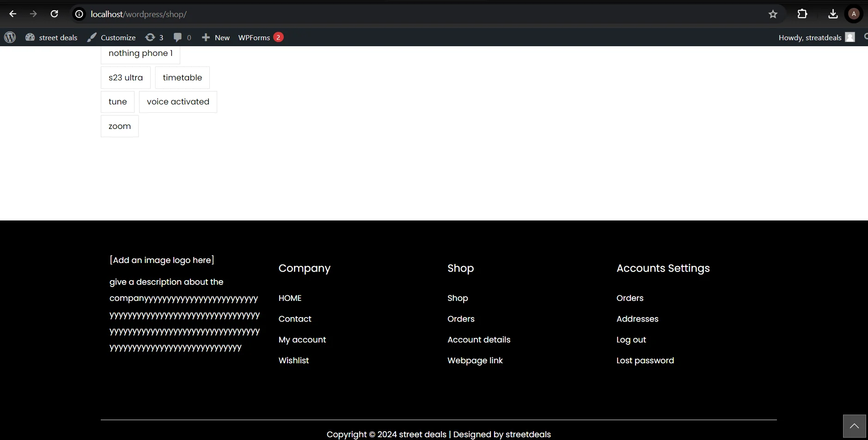This screenshot has height=440, width=868.
Task: Open Orders link under Accounts Settings
Action: 630,298
